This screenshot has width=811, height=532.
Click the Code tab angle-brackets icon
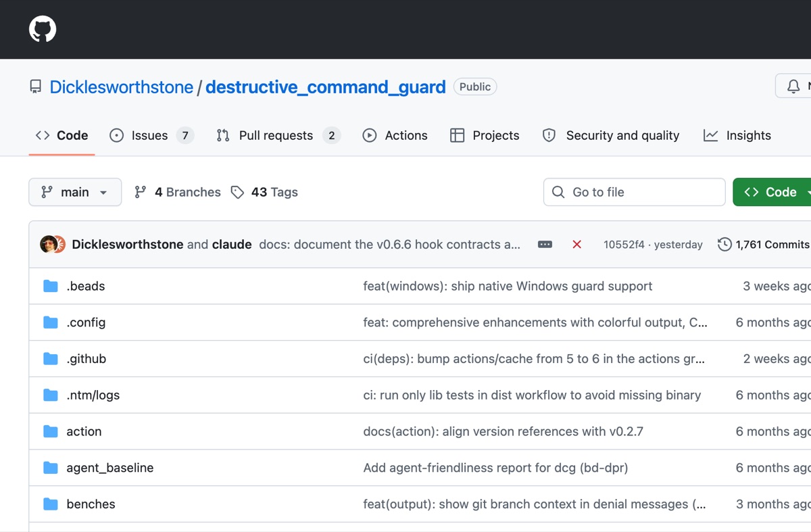43,135
